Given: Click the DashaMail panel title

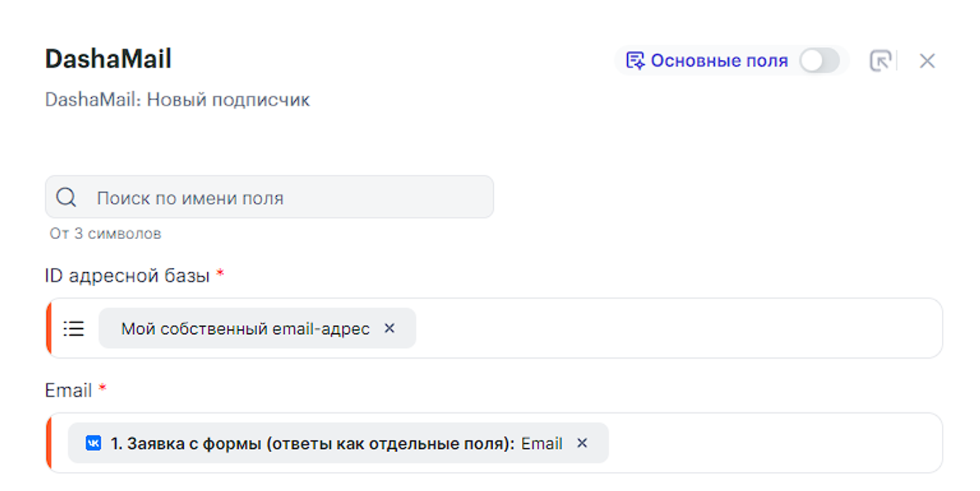Looking at the screenshot, I should pyautogui.click(x=108, y=59).
